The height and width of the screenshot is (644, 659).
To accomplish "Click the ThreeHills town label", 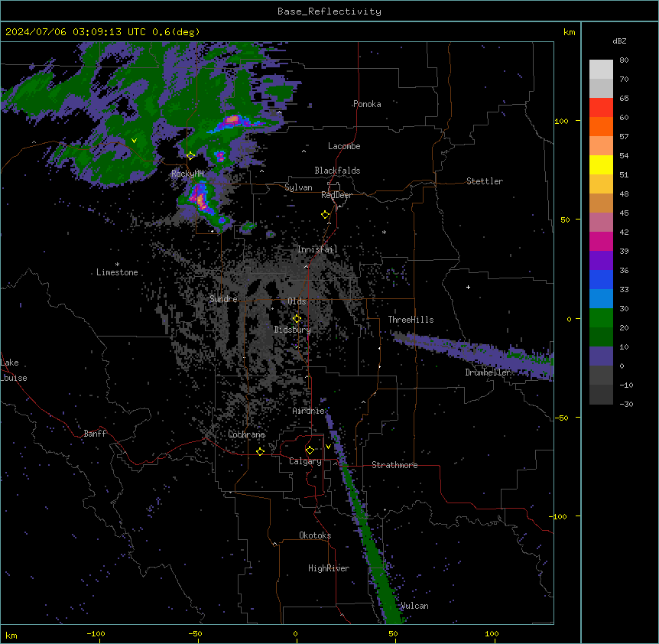I will 411,320.
